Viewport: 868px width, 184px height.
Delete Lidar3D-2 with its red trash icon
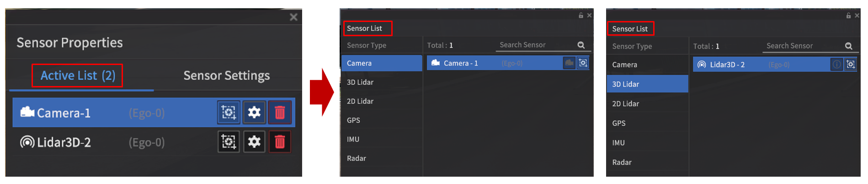click(x=280, y=142)
